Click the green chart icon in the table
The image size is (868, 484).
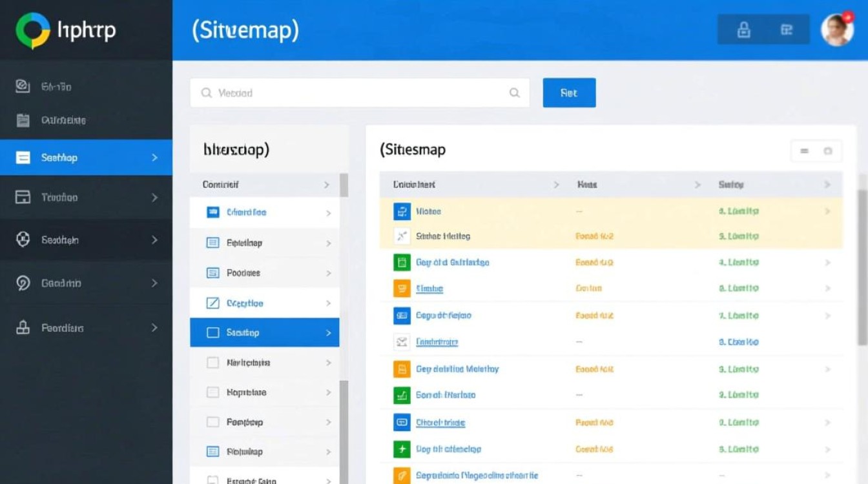point(402,395)
